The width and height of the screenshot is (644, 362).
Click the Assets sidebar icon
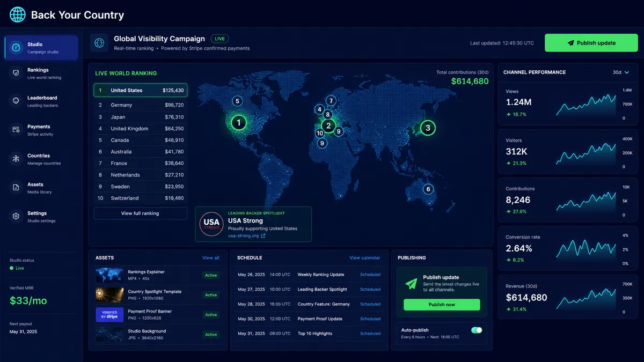pyautogui.click(x=16, y=188)
